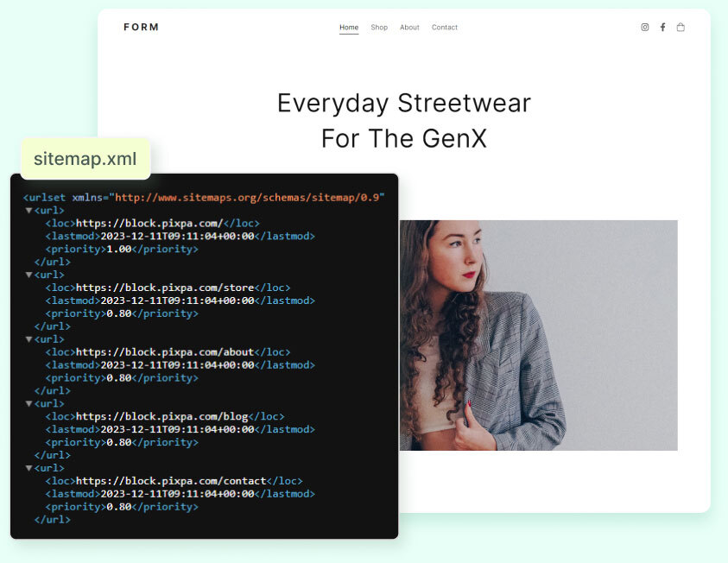Open the Contact navigation item
The image size is (728, 563).
coord(445,28)
